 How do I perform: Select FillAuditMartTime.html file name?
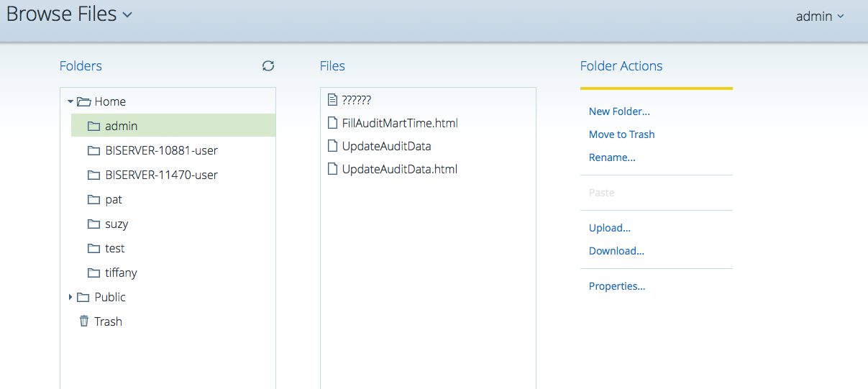coord(400,123)
